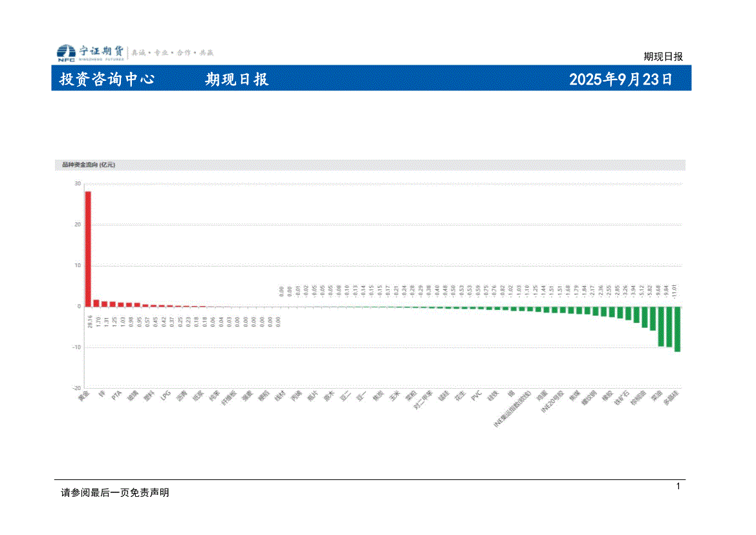Select the LPG axis label
Viewport: 756px width, 535px height.
(166, 397)
